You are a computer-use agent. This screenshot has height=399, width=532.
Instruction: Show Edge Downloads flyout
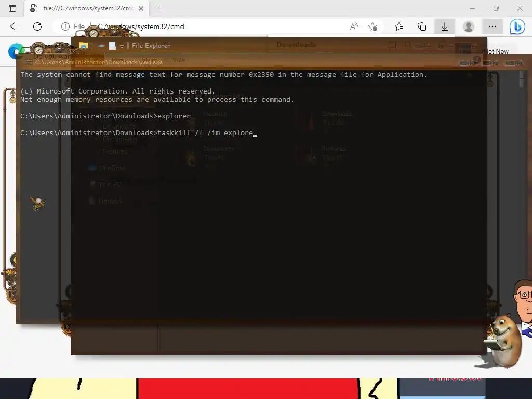pyautogui.click(x=445, y=26)
